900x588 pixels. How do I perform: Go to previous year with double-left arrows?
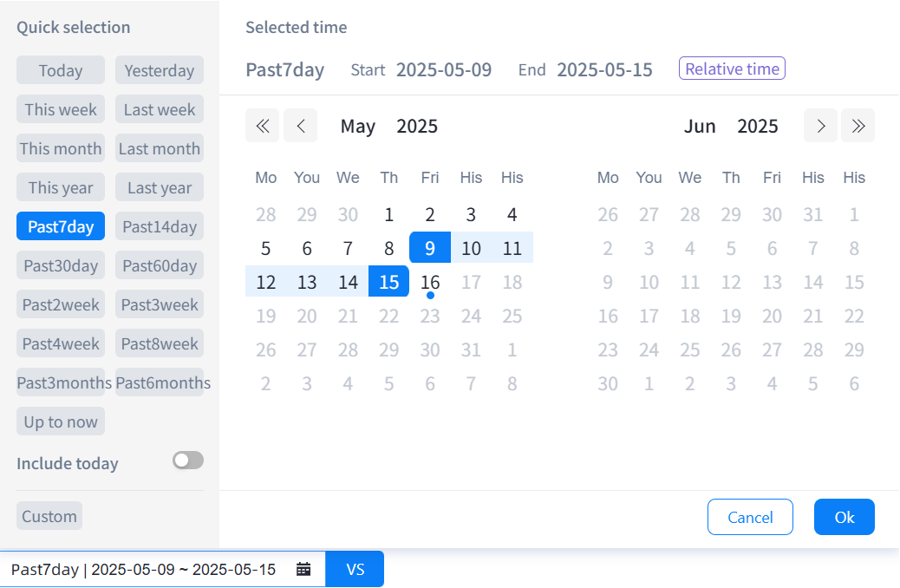tap(262, 126)
